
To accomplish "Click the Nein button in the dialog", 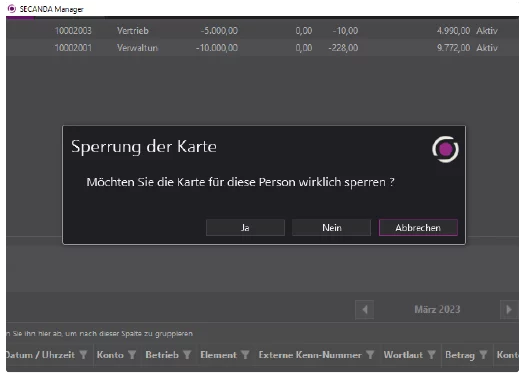I will (332, 228).
